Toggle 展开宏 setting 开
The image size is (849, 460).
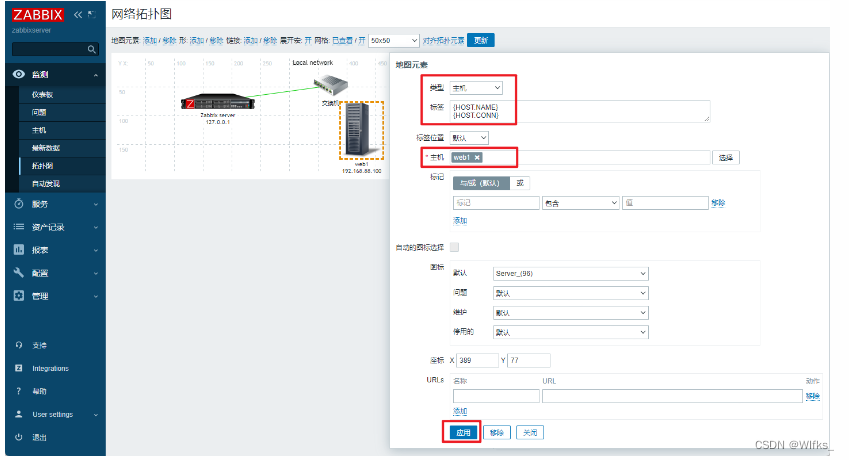click(x=308, y=41)
